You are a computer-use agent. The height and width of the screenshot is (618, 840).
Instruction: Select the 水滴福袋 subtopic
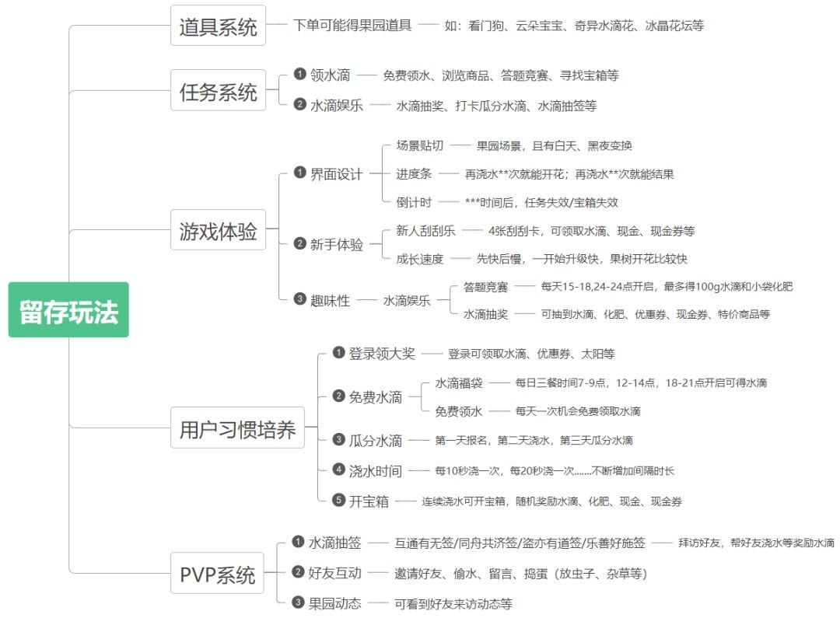coord(459,382)
